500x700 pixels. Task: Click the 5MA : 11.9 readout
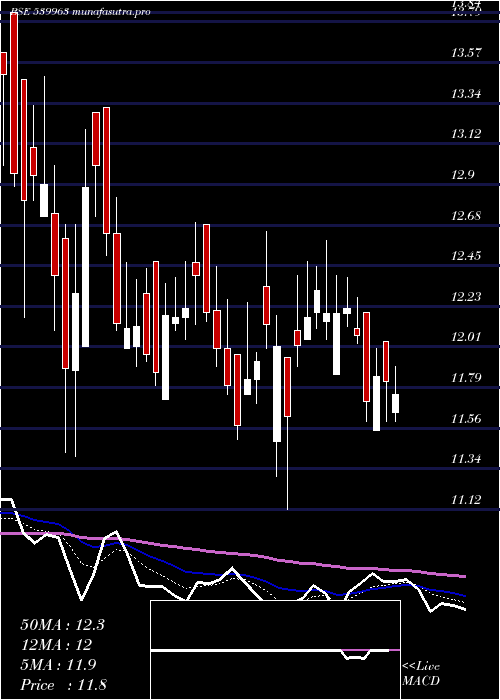[58, 665]
